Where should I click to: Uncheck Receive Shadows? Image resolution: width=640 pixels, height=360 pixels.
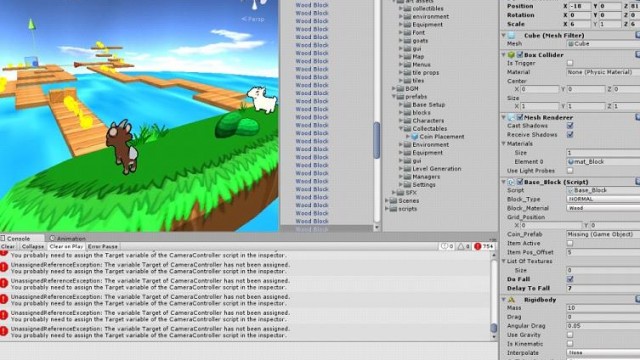[x=570, y=135]
